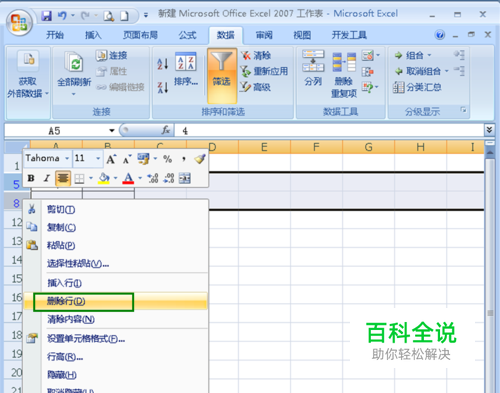Click the 分列 text to columns icon
This screenshot has width=500, height=393.
(313, 61)
